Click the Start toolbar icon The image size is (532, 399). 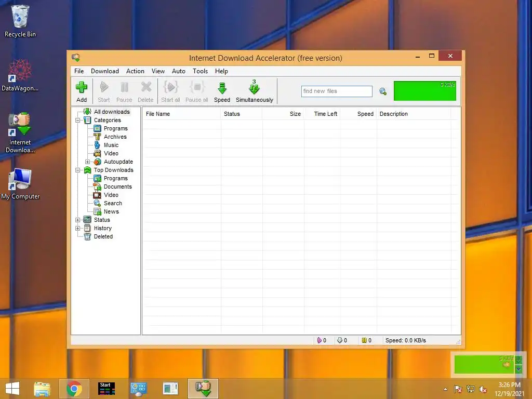tap(104, 91)
